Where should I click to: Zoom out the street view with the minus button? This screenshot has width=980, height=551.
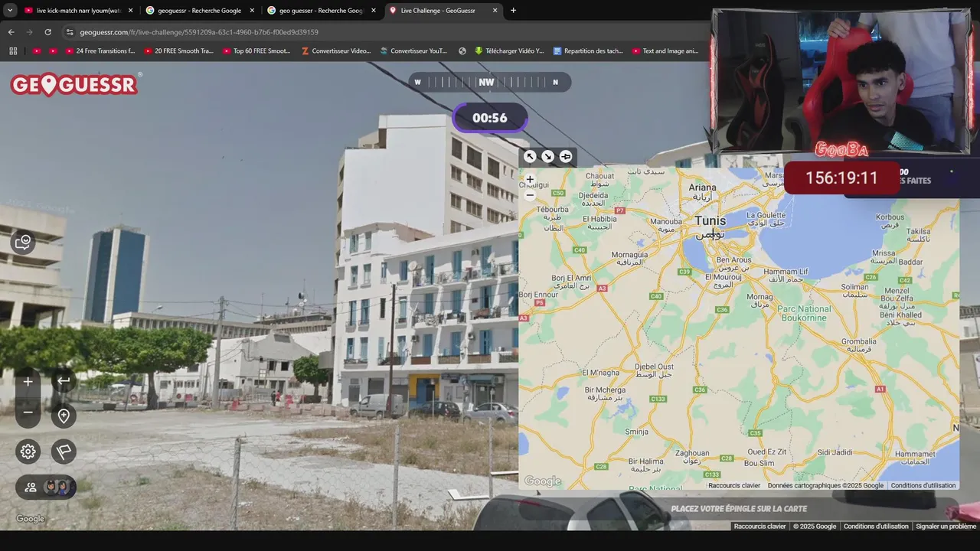pyautogui.click(x=28, y=412)
